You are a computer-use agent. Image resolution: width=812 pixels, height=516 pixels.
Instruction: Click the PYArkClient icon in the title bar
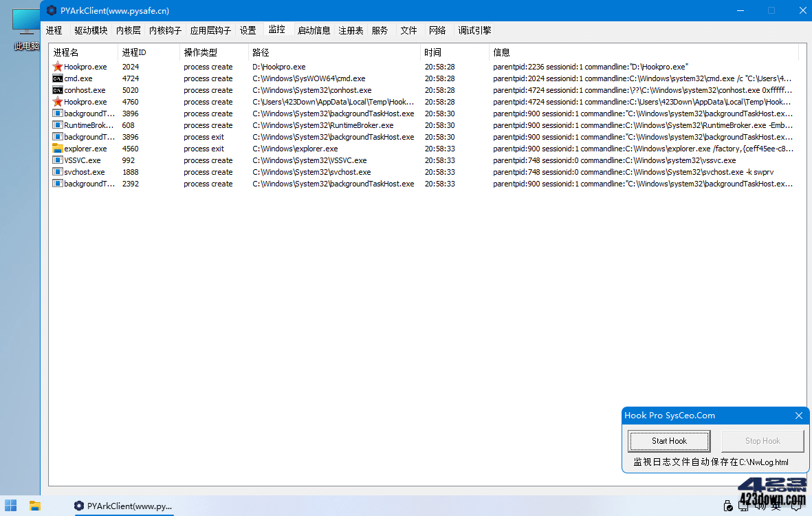[x=52, y=10]
